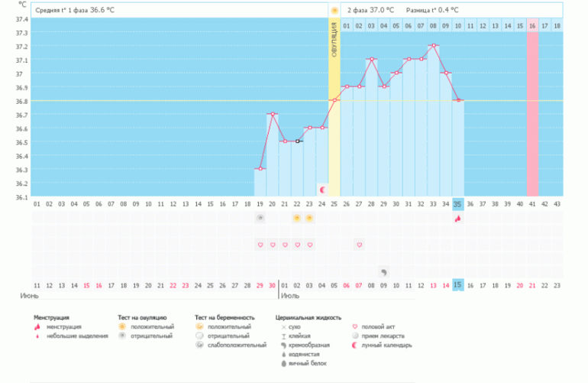Click cycle day number 43
Image resolution: width=588 pixels, height=383 pixels.
coord(557,204)
